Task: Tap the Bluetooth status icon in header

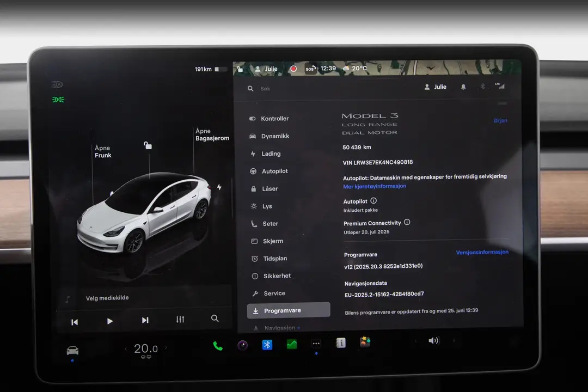Action: (483, 87)
